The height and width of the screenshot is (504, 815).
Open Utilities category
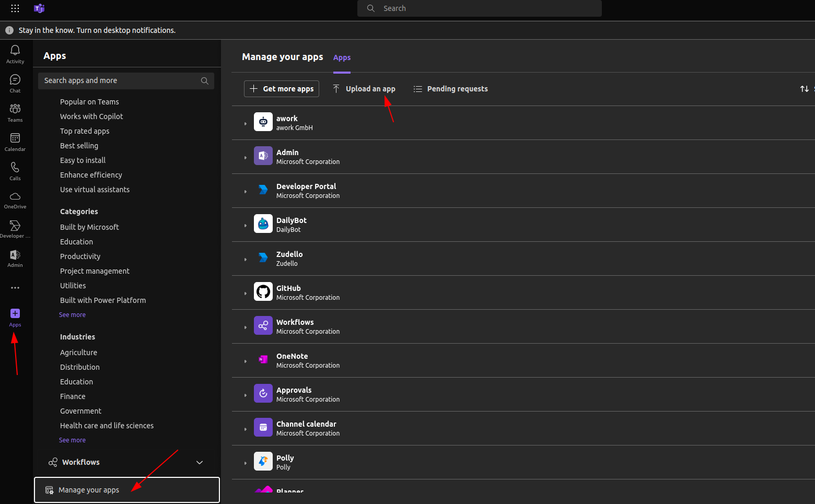(73, 286)
